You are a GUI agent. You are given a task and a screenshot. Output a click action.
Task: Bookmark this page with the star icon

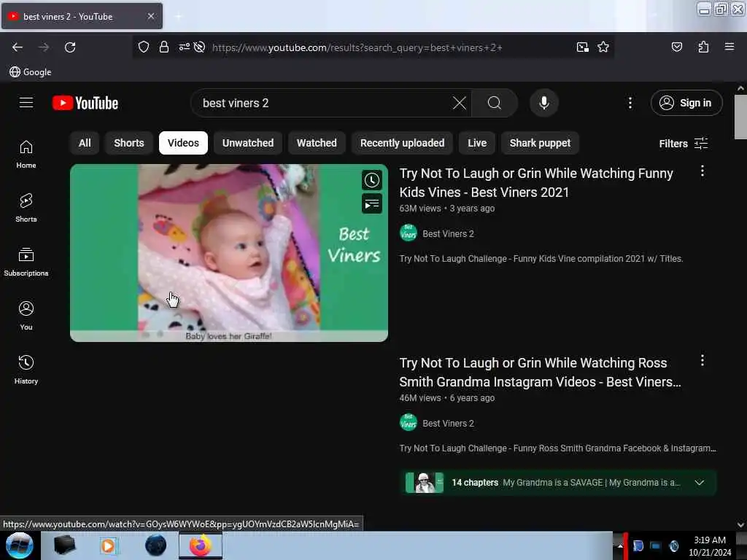tap(603, 47)
